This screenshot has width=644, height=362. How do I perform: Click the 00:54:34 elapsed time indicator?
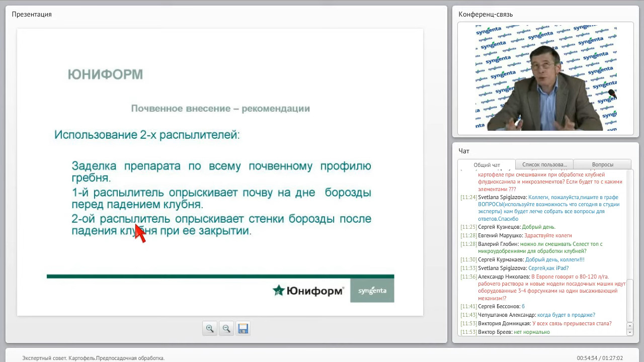point(587,358)
